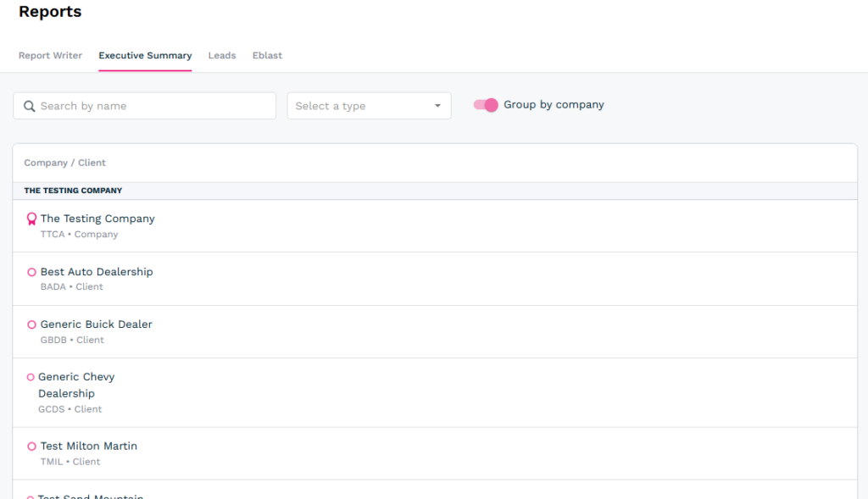Click the dropdown arrow in the type selector
Viewport: 868px width, 499px height.
[437, 106]
